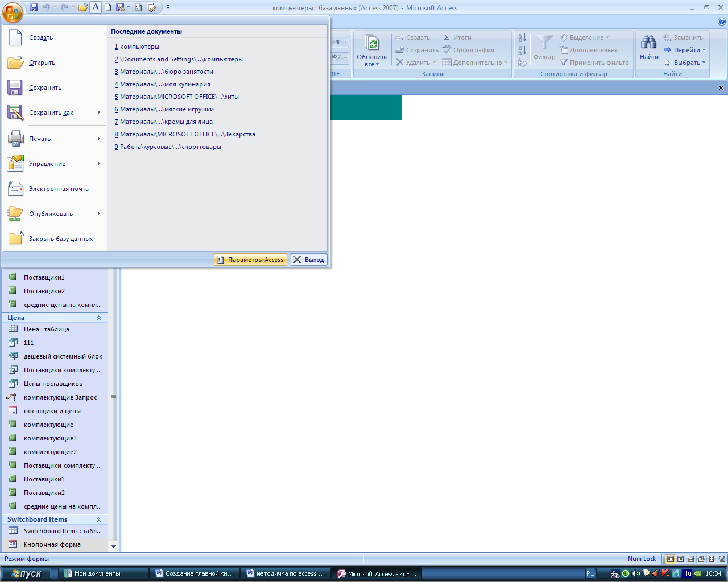Click the blank page icon in Quick Access
The image size is (728, 582).
tap(107, 7)
